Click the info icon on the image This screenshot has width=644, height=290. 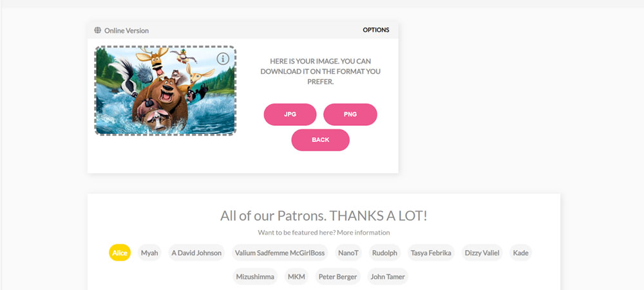(x=223, y=59)
